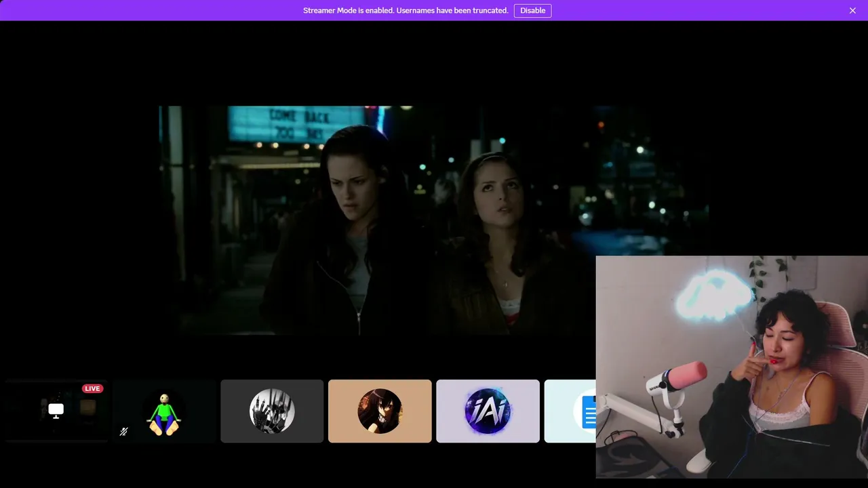Open the black-and-white hand avatar tile
The width and height of the screenshot is (868, 488).
coord(272,411)
